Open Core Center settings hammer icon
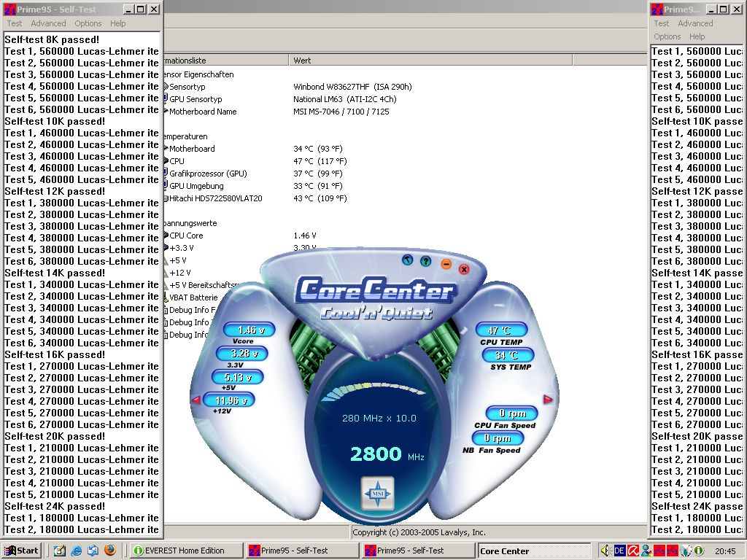Image resolution: width=747 pixels, height=560 pixels. (x=408, y=260)
